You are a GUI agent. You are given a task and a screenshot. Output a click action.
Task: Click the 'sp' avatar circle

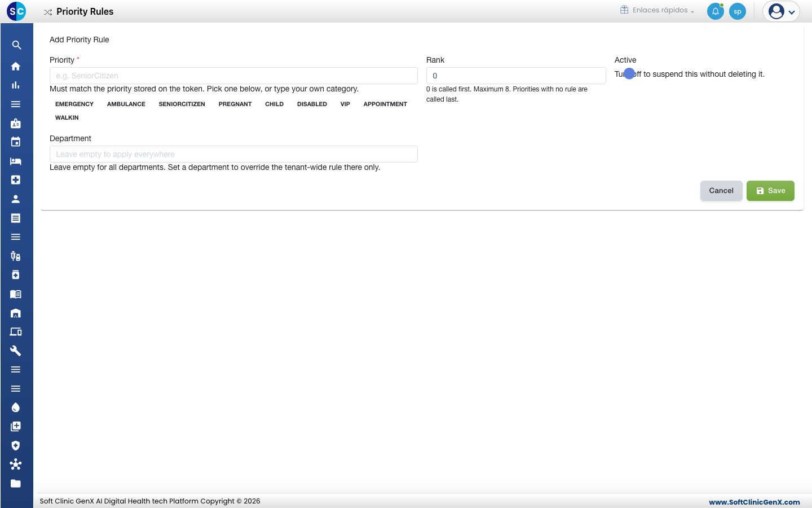pyautogui.click(x=738, y=11)
